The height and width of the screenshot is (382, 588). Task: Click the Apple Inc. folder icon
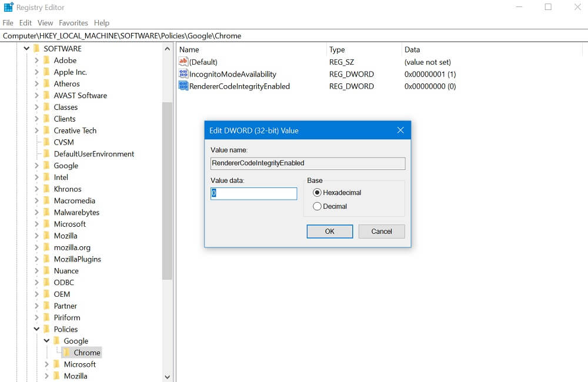click(47, 72)
